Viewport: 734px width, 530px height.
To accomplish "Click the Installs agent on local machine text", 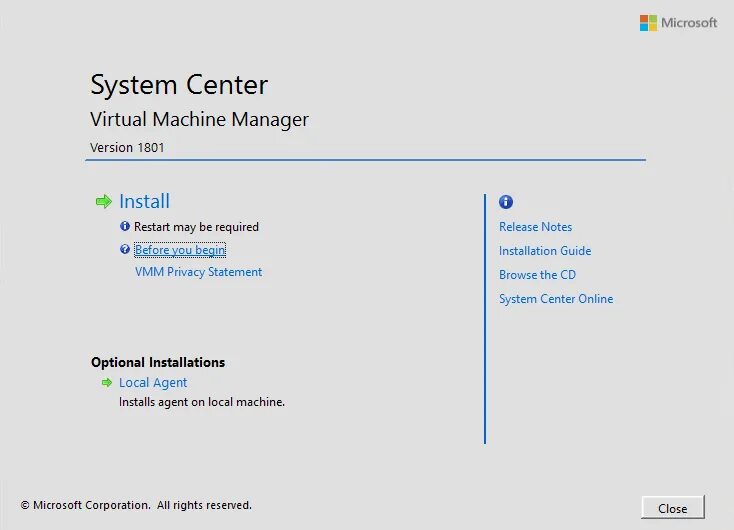I will point(202,402).
